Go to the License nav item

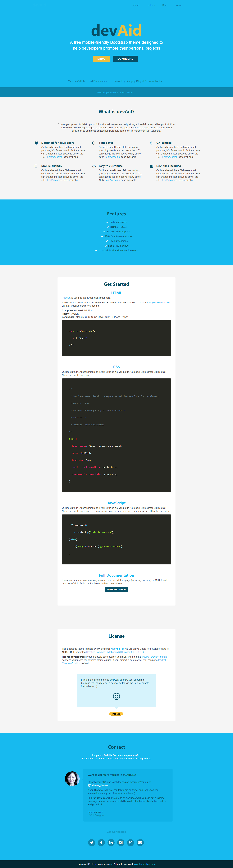coord(178,5)
